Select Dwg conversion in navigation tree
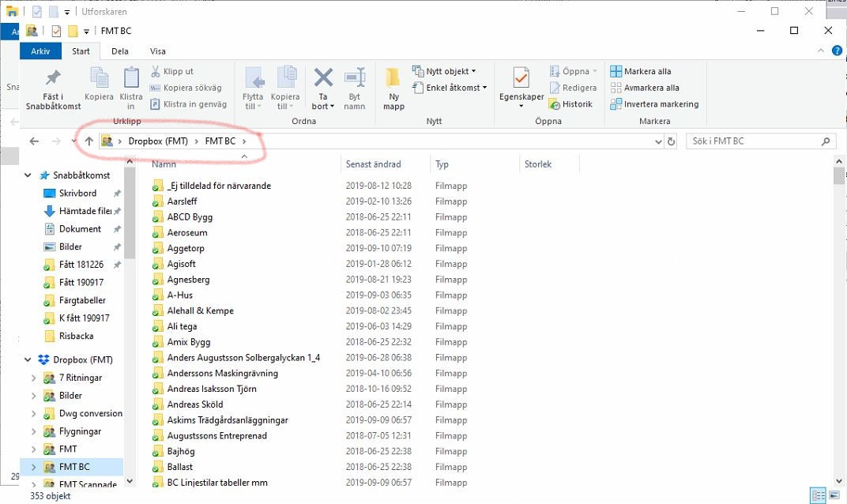The image size is (847, 504). [90, 413]
